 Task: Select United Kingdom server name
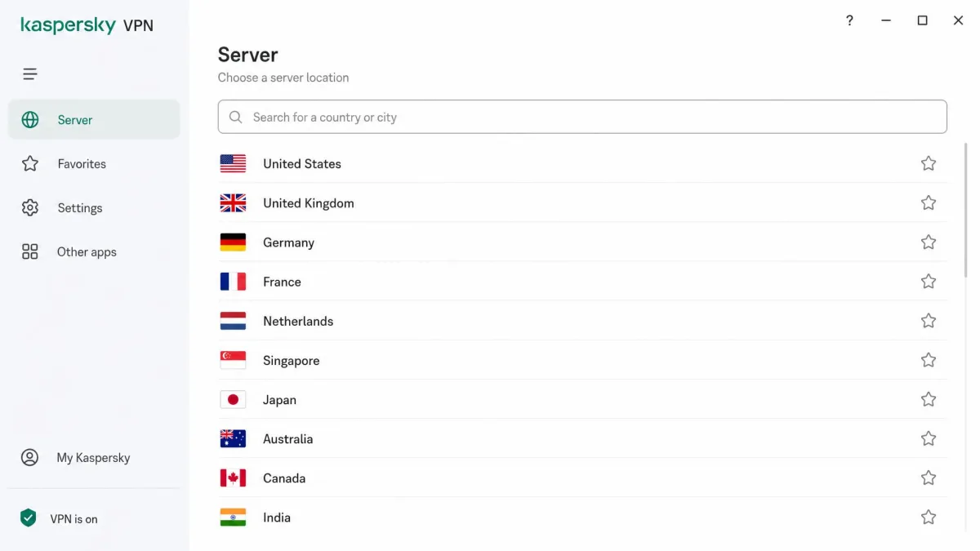coord(309,203)
